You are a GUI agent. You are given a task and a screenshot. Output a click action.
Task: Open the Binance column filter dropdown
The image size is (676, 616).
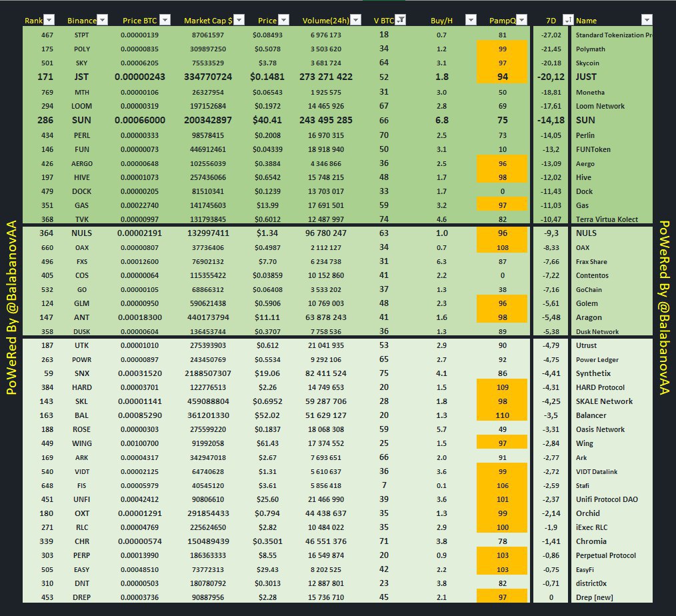[x=102, y=20]
